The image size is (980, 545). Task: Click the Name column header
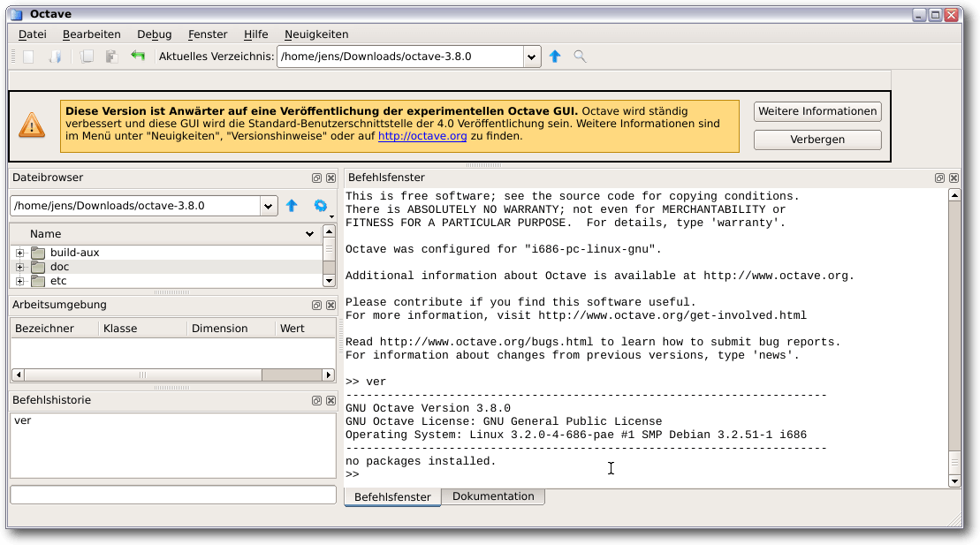tap(165, 234)
